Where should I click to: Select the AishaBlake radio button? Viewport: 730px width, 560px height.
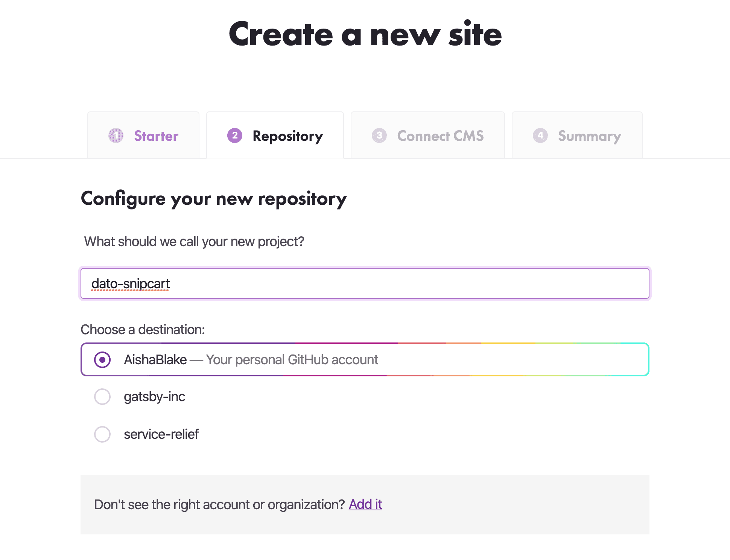tap(102, 359)
